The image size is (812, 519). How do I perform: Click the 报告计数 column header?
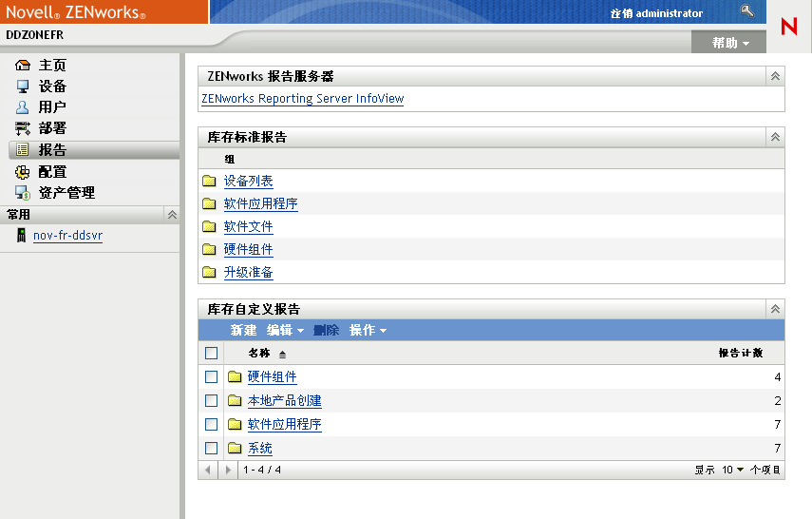point(741,353)
